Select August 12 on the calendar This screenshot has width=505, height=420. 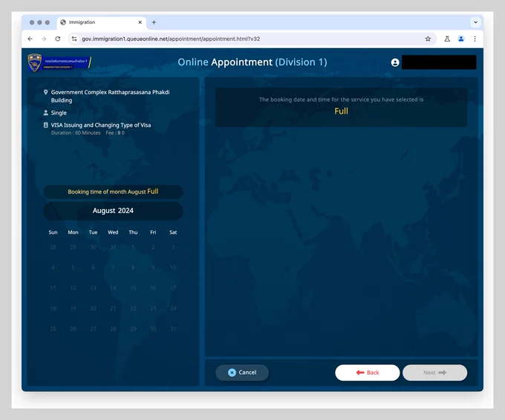tap(73, 288)
